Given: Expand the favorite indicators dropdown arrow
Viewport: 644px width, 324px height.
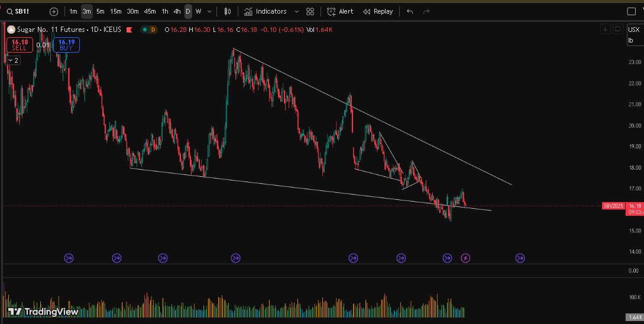Looking at the screenshot, I should point(296,11).
